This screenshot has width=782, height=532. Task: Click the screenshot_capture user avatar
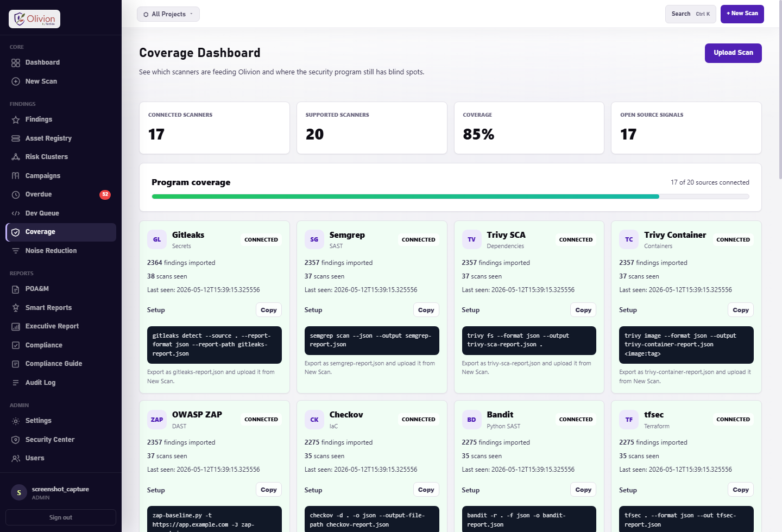point(19,492)
